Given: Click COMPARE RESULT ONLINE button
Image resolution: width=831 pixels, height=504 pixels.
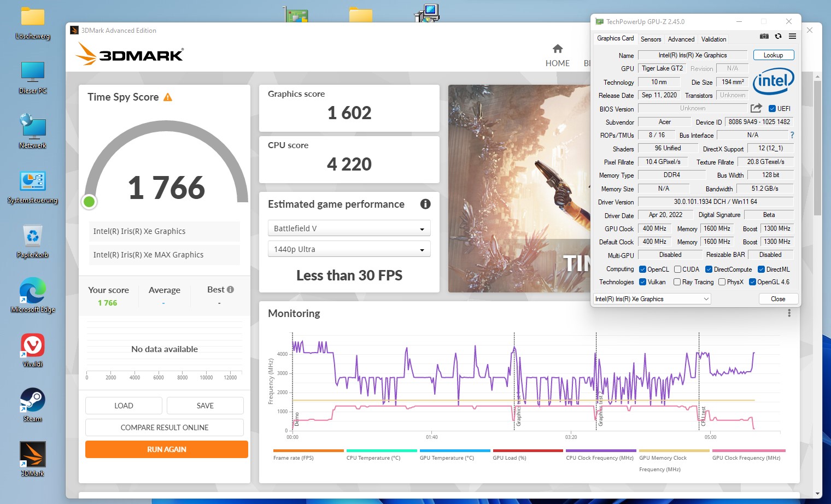Looking at the screenshot, I should click(x=165, y=427).
